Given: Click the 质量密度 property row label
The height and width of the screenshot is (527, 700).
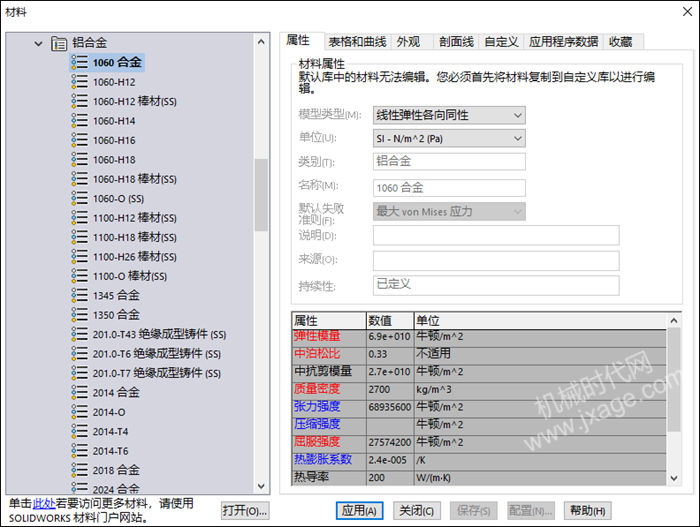Looking at the screenshot, I should [329, 389].
